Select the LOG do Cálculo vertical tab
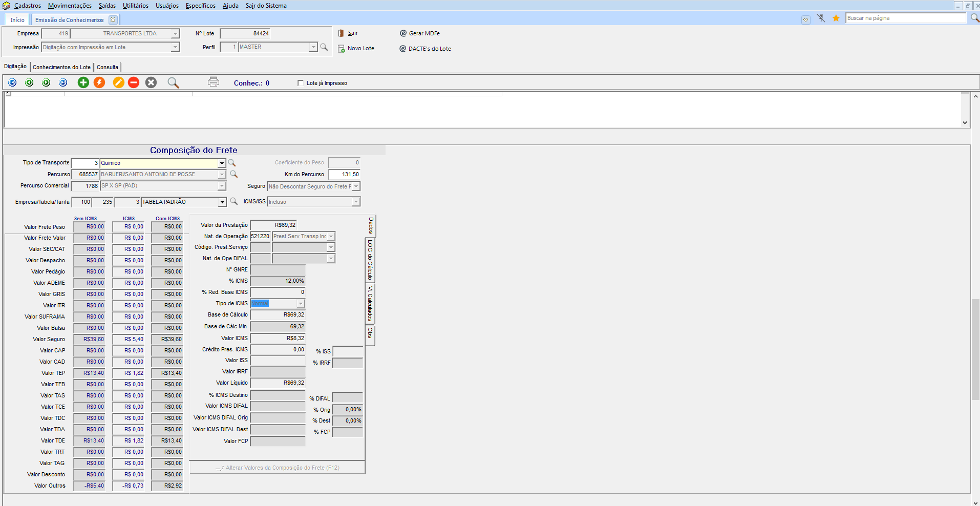The height and width of the screenshot is (506, 980). 370,260
